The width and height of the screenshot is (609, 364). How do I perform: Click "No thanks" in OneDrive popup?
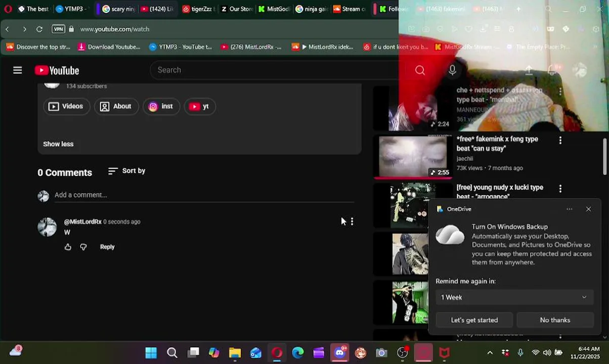coord(555,320)
